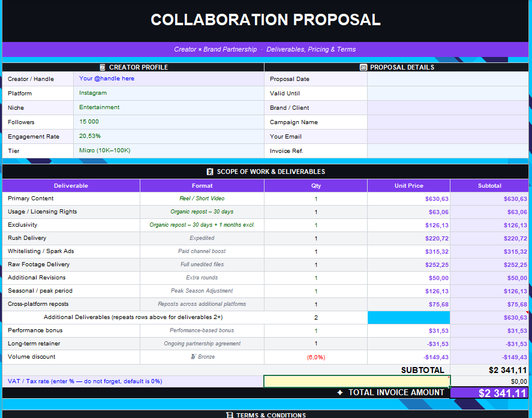Select the 'Full unedited files' format cell
The width and height of the screenshot is (532, 418).
click(x=202, y=264)
